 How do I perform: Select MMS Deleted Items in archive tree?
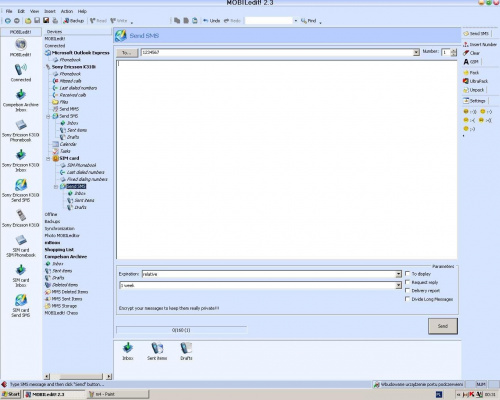tap(70, 292)
